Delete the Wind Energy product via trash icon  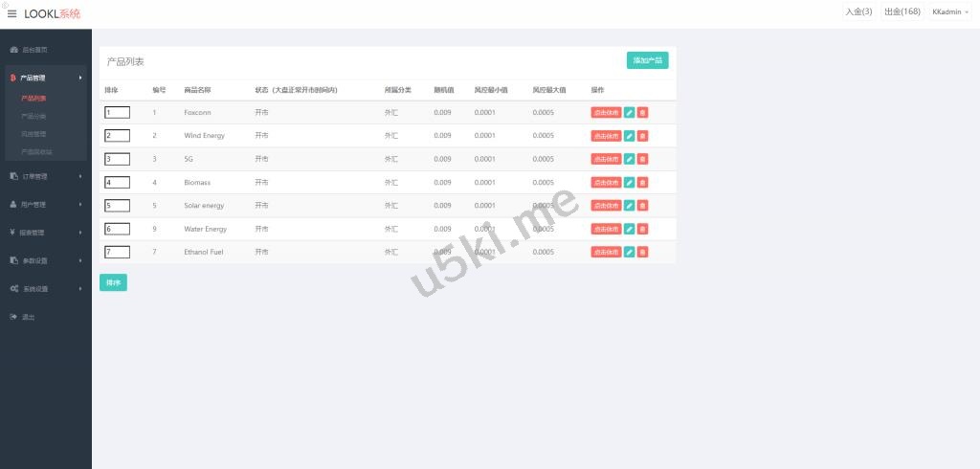coord(642,136)
